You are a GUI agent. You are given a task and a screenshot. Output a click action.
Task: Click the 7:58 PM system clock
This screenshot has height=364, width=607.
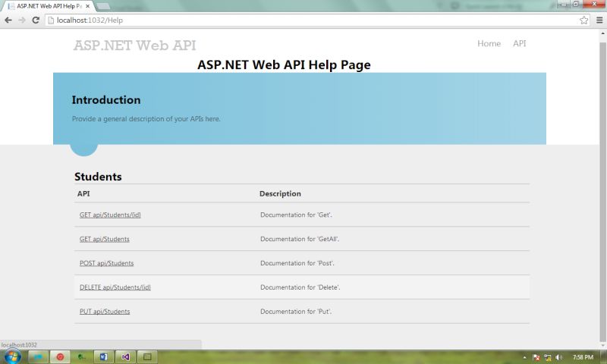click(583, 357)
